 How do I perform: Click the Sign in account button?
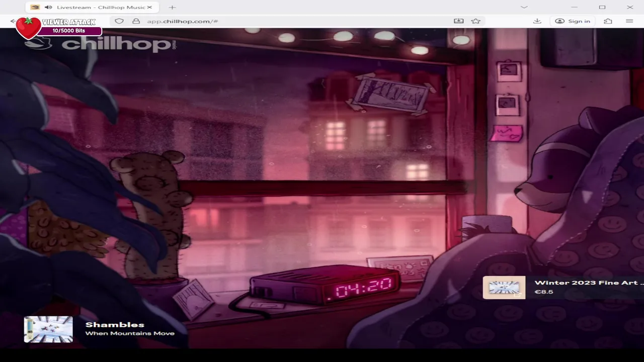tap(573, 21)
